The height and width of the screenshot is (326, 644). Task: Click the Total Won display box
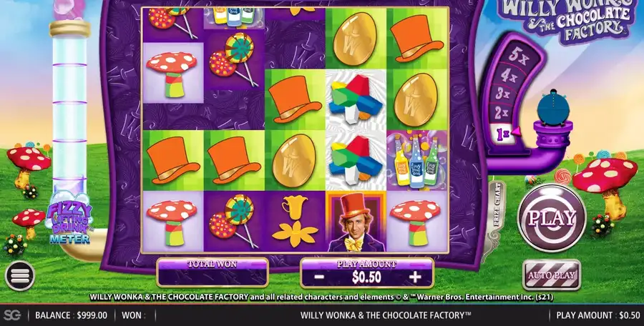213,272
